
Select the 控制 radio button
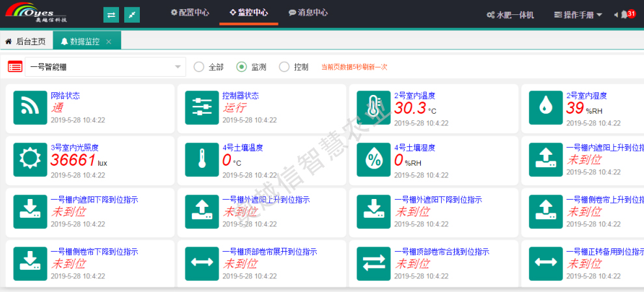click(284, 67)
